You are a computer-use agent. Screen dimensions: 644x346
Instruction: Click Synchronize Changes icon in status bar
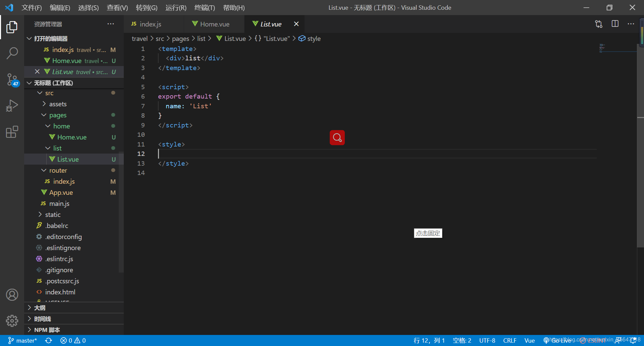pos(49,340)
